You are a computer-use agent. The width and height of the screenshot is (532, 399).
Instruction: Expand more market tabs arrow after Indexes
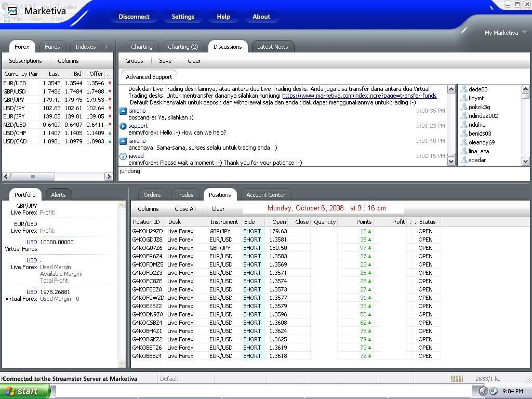tap(107, 47)
